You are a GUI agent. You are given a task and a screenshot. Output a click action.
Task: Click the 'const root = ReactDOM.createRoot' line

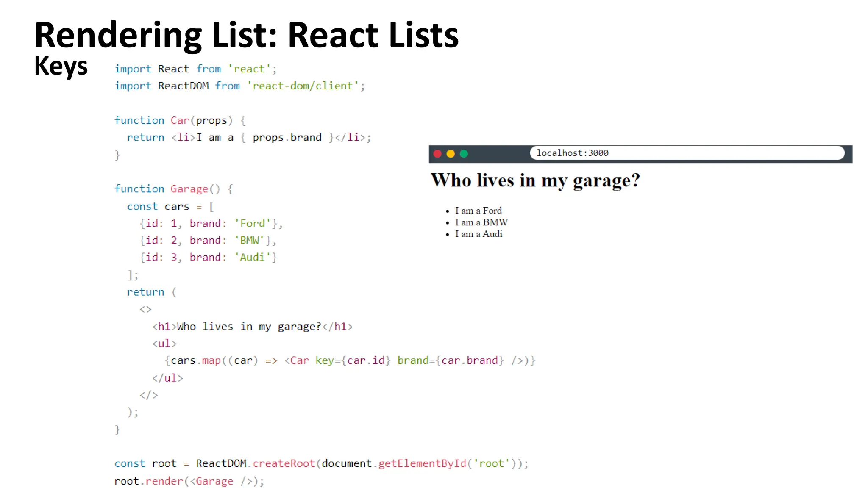(321, 464)
